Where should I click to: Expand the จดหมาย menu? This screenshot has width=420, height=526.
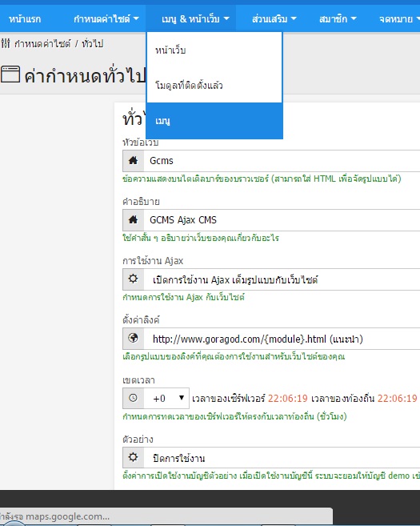(x=399, y=18)
